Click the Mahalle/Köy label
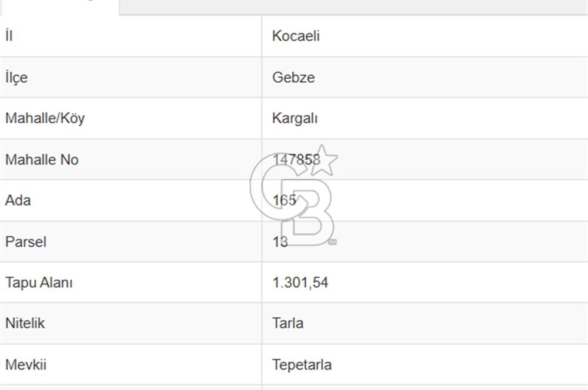588x390 pixels. (x=45, y=119)
